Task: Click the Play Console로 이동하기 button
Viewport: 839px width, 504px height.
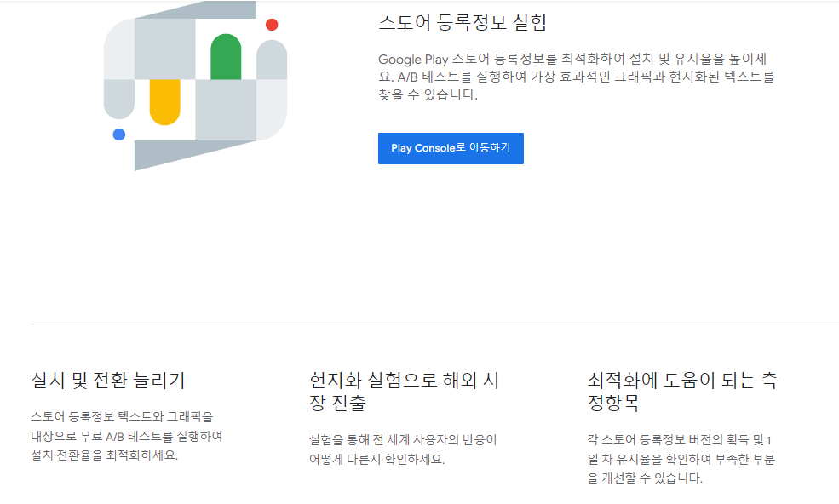Action: click(x=451, y=148)
